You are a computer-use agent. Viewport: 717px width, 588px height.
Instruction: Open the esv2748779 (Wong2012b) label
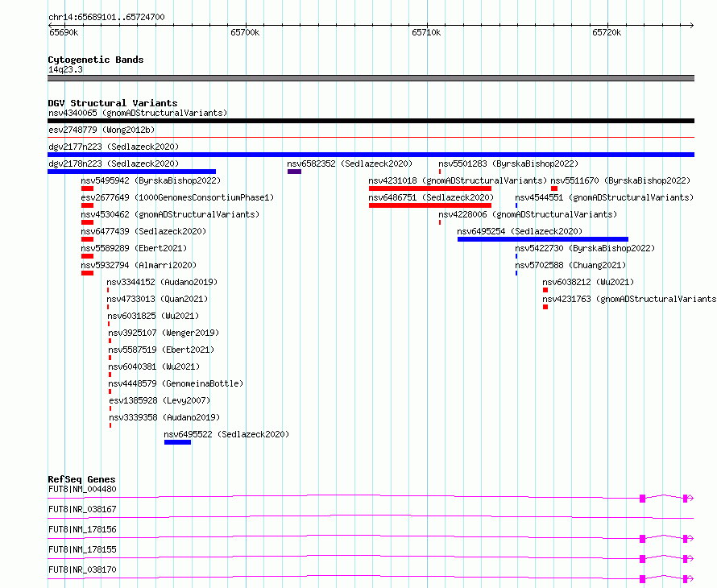(102, 130)
